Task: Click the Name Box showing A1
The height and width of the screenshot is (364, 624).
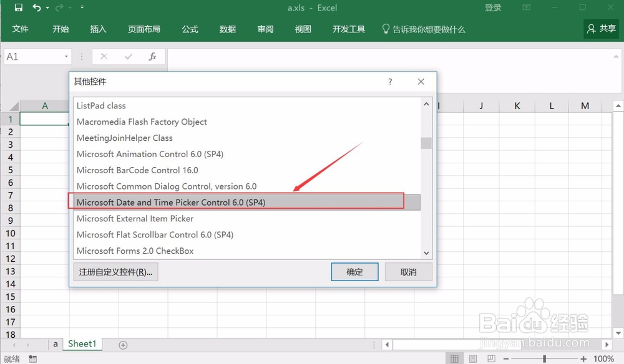Action: click(x=34, y=57)
